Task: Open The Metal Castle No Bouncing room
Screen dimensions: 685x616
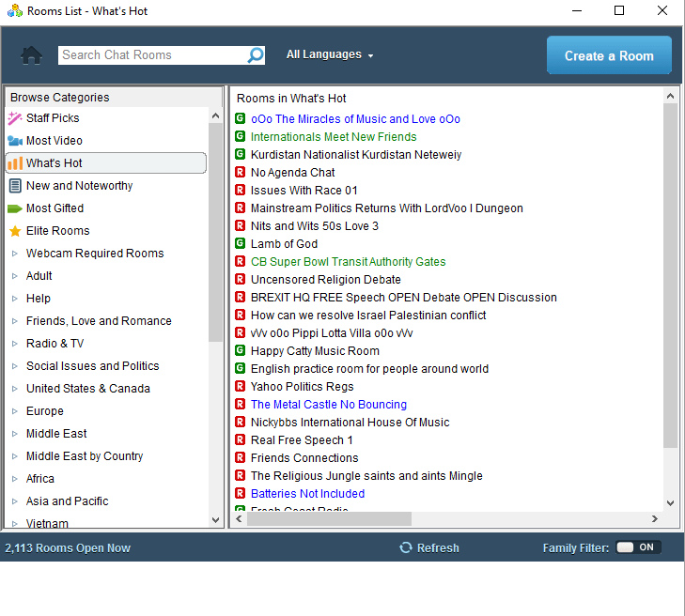Action: 328,405
